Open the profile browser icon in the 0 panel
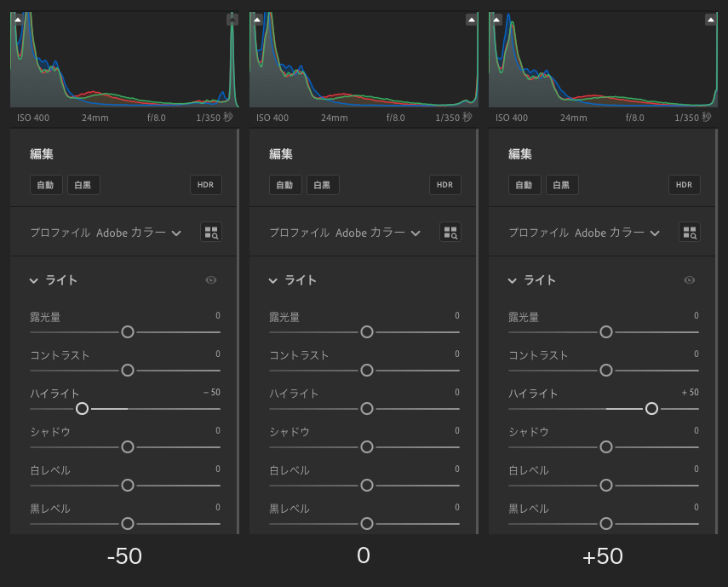728x587 pixels. [450, 233]
